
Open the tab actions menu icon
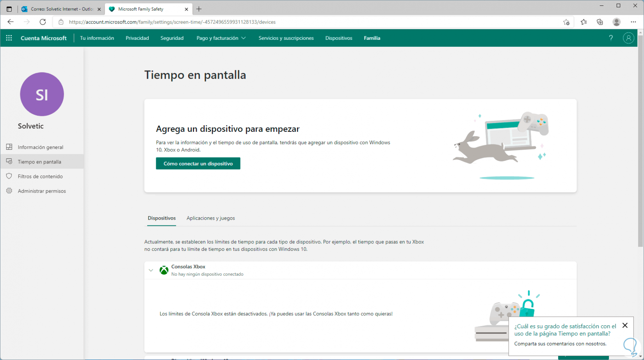coord(9,9)
